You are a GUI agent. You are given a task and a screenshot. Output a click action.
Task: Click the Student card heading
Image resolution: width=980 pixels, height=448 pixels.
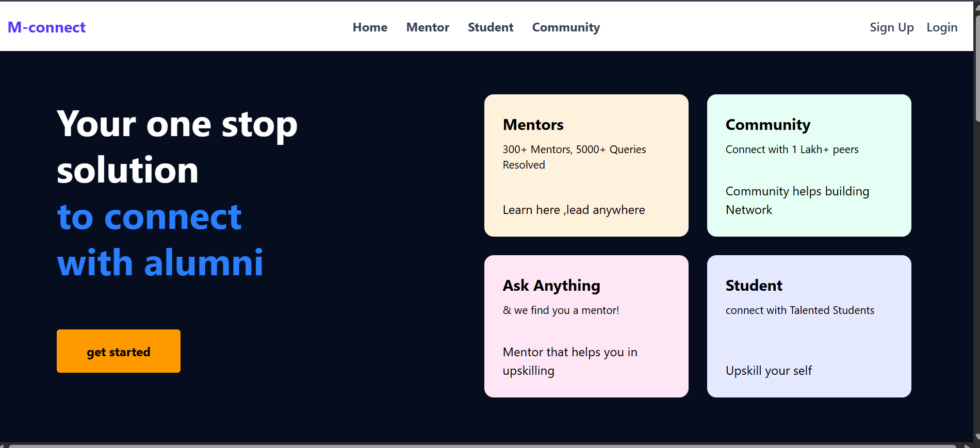[x=754, y=286]
